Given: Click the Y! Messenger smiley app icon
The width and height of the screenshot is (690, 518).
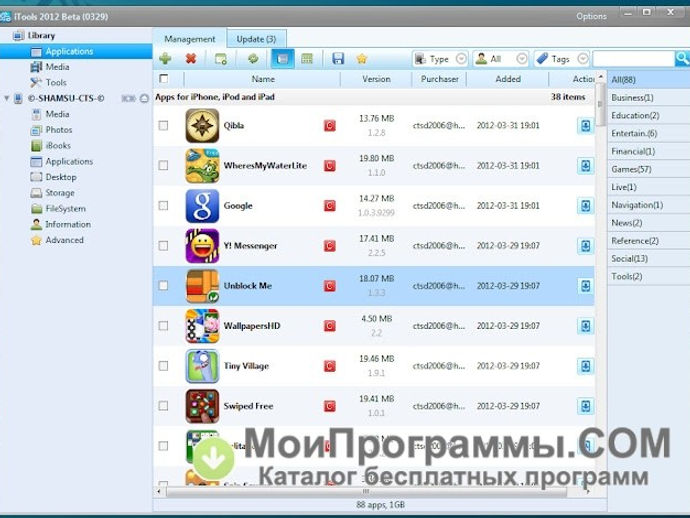Looking at the screenshot, I should [x=202, y=246].
